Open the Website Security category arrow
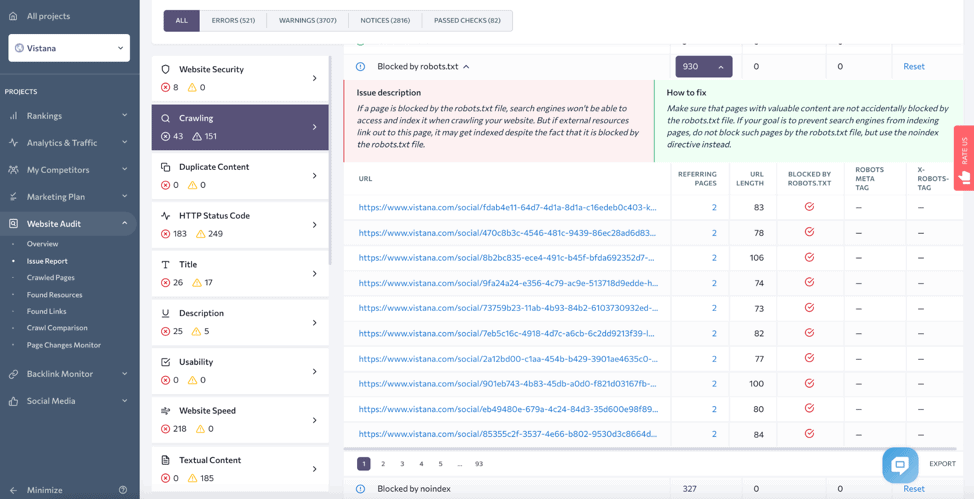The height and width of the screenshot is (499, 974). click(x=315, y=78)
